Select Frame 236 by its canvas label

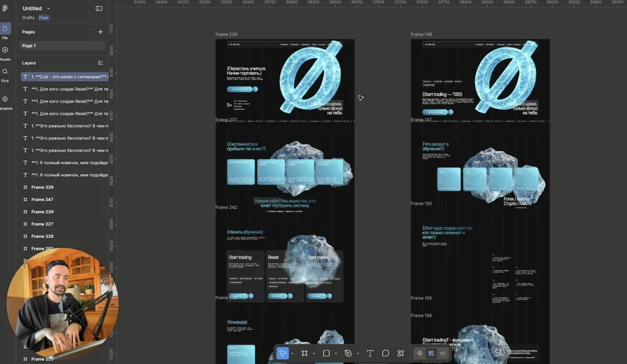[226, 34]
